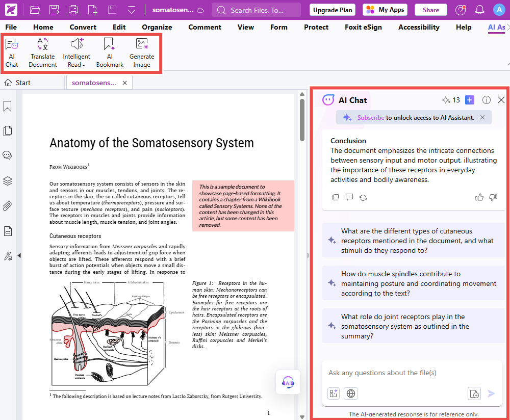
Task: Open the AI Chat tool in ribbon
Action: 12,52
